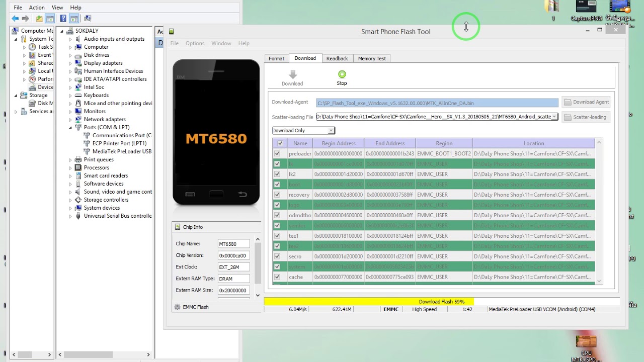Select the ECP Printer Port (LPT1) entry
The height and width of the screenshot is (362, 644).
click(119, 143)
